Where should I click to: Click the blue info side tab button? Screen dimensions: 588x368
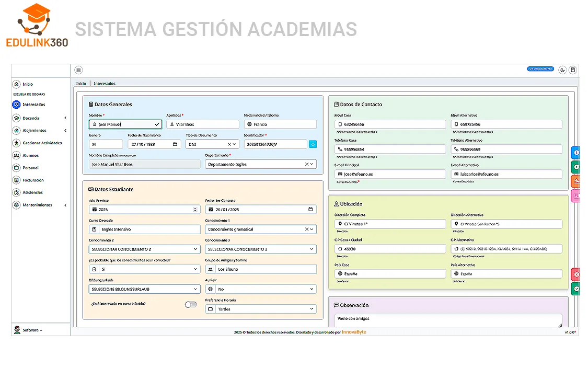click(575, 153)
